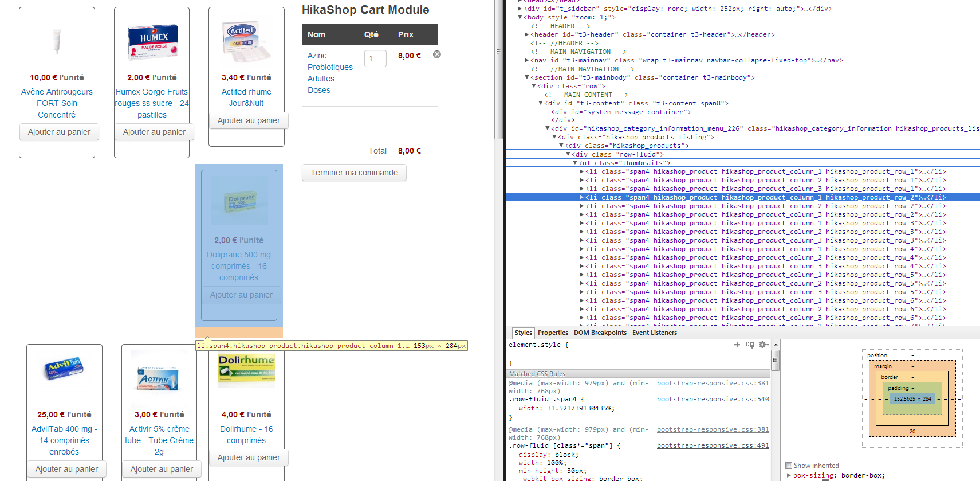Switch to the Styles tab
The image size is (980, 481).
pos(523,333)
